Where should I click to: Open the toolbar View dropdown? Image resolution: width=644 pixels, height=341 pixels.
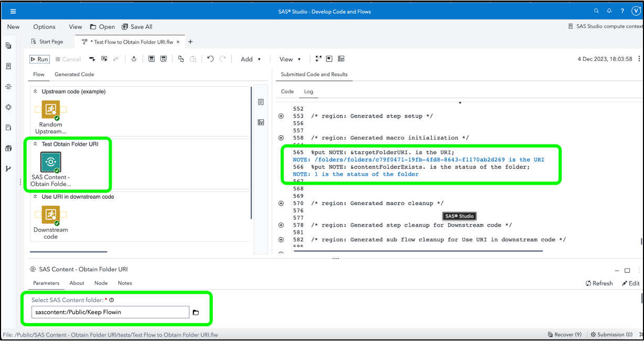point(290,59)
